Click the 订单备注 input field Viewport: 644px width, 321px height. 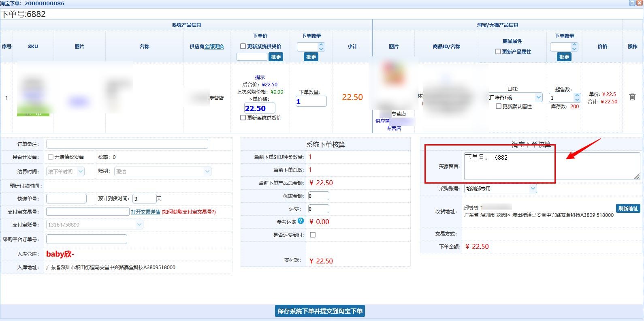[x=127, y=144]
